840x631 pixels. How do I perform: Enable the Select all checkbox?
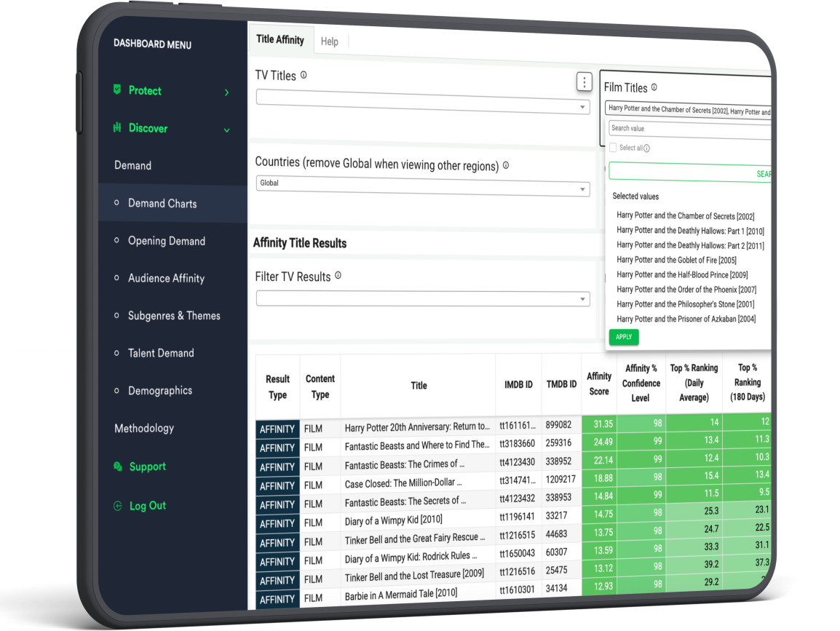point(614,147)
